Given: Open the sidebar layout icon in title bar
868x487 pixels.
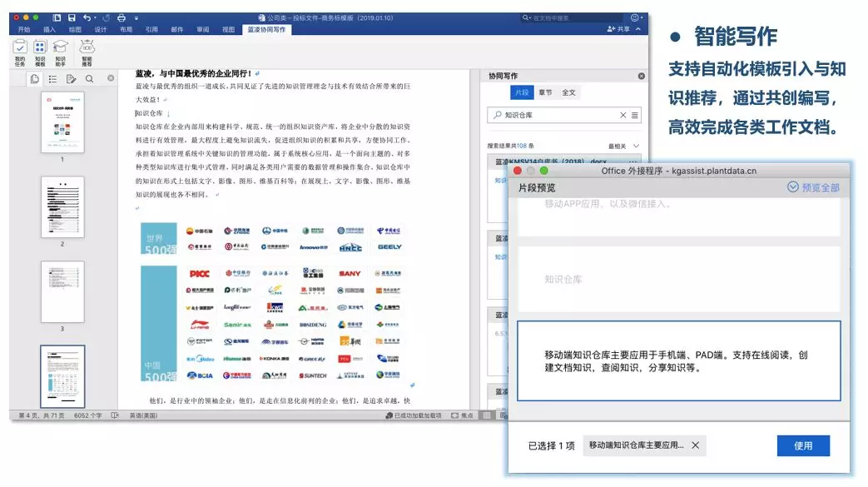Looking at the screenshot, I should pos(57,17).
